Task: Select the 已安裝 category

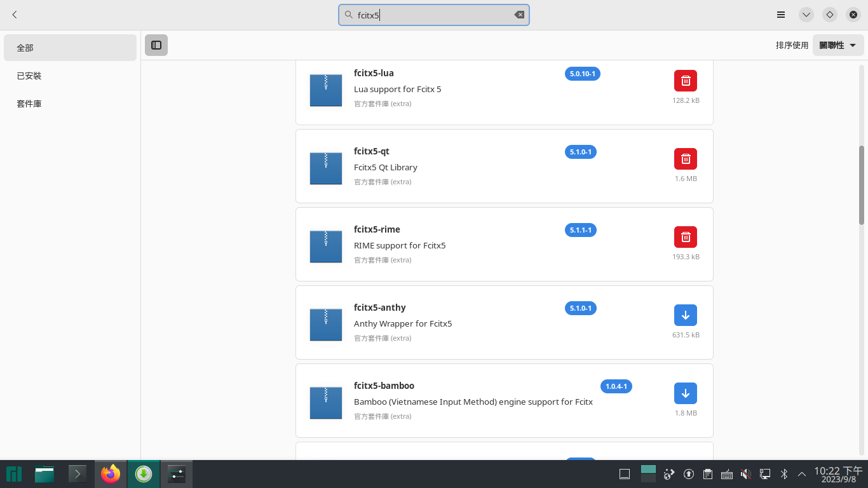Action: click(70, 76)
